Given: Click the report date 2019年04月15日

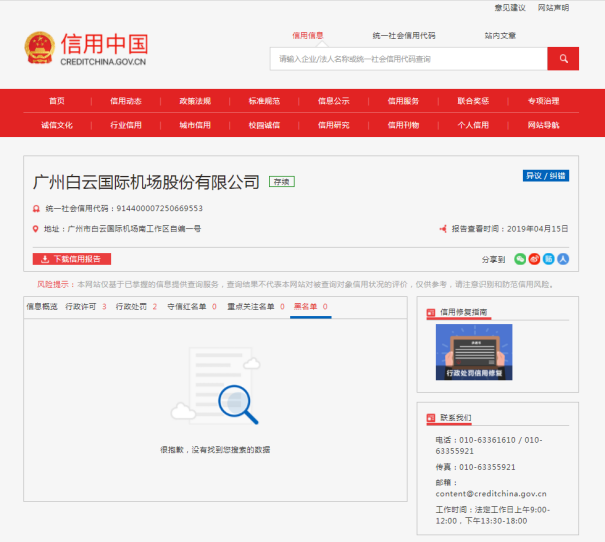Looking at the screenshot, I should (537, 229).
